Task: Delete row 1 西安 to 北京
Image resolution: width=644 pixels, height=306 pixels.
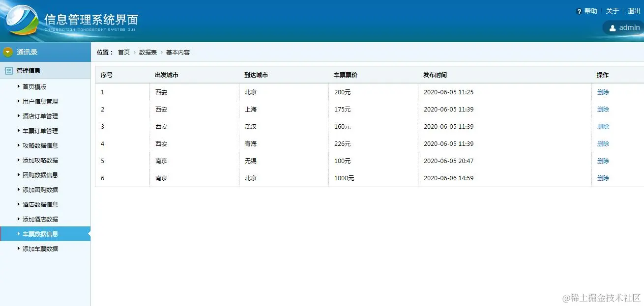Action: (603, 92)
